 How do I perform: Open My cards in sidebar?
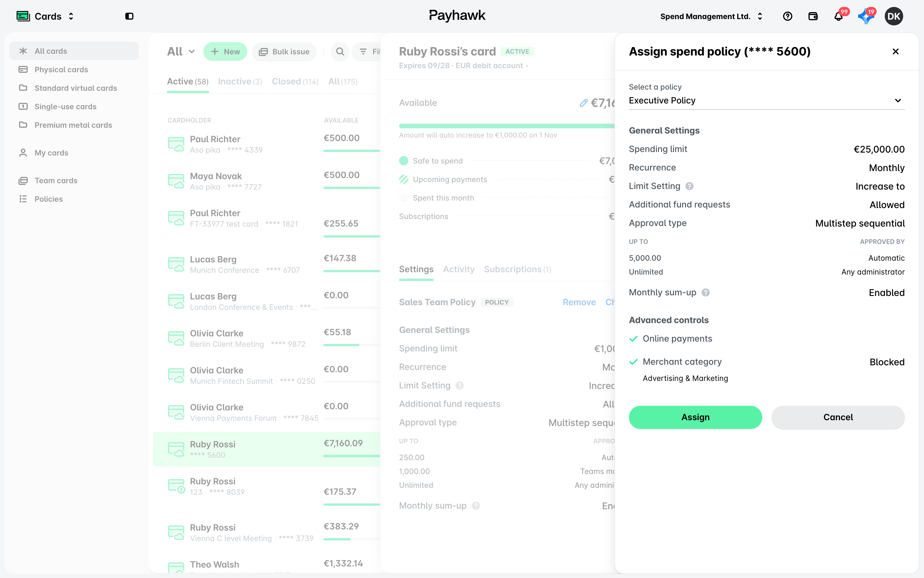[74, 153]
